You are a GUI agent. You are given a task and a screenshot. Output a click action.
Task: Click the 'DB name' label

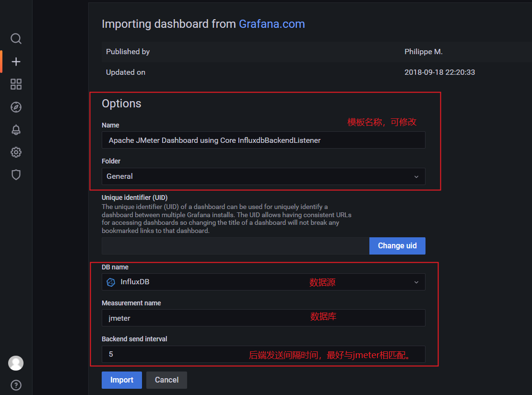(x=115, y=267)
